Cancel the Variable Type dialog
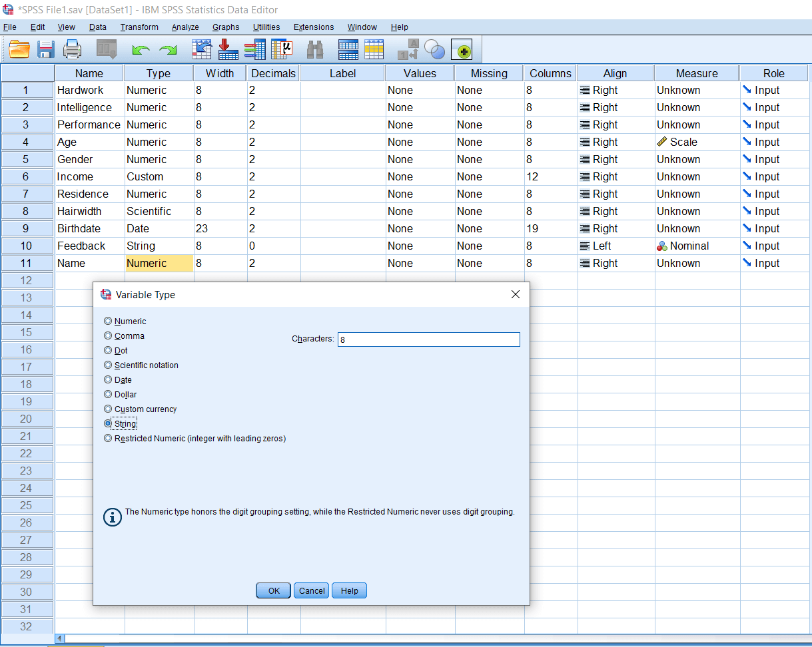Image resolution: width=812 pixels, height=647 pixels. 310,590
